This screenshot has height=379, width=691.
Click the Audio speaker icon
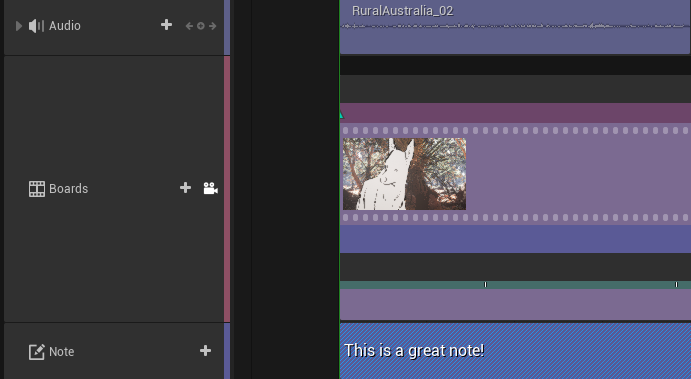pos(36,26)
